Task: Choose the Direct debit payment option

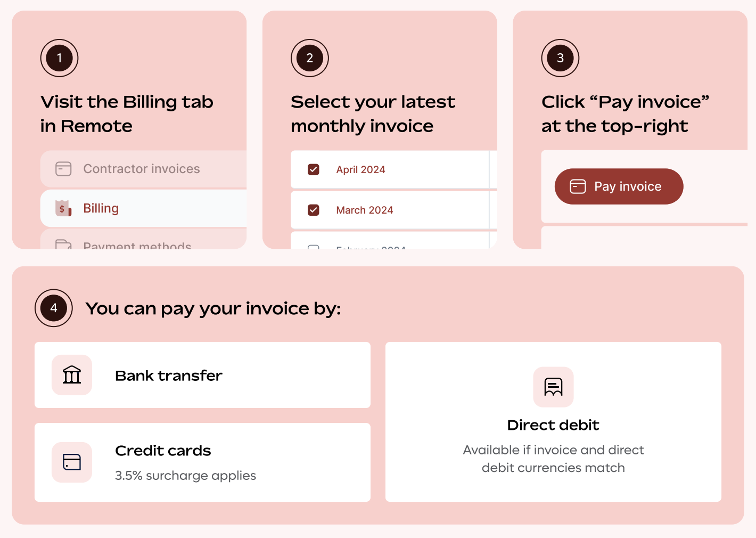Action: 553,422
